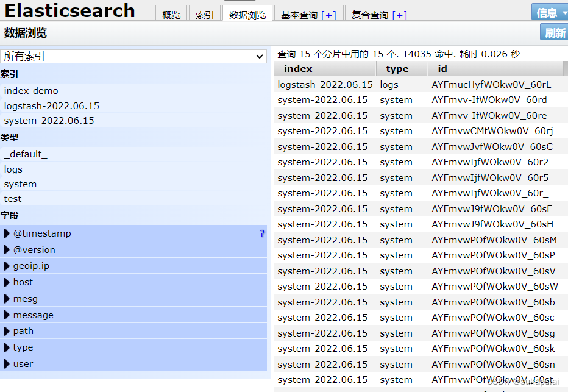568x392 pixels.
Task: Sort by the _id column header
Action: [495, 68]
